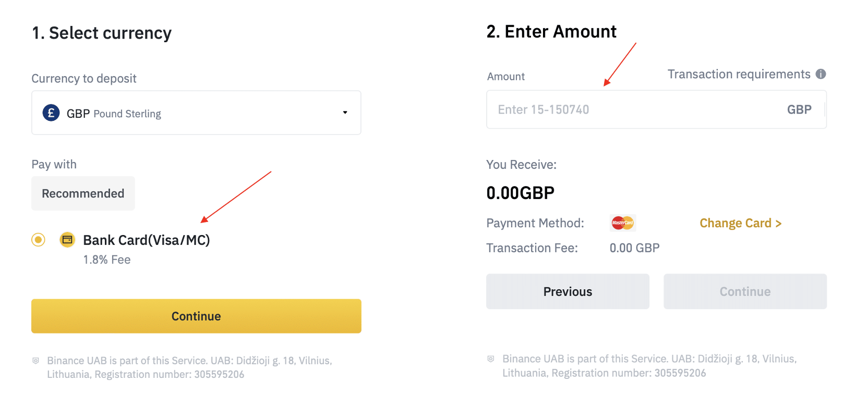Open the GBP currency unit in amount field
Image resolution: width=868 pixels, height=394 pixels.
click(799, 109)
